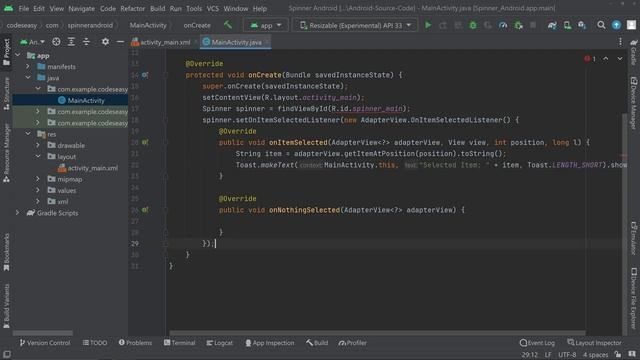
Task: Toggle the Structure tool window tab
Action: [x=7, y=93]
